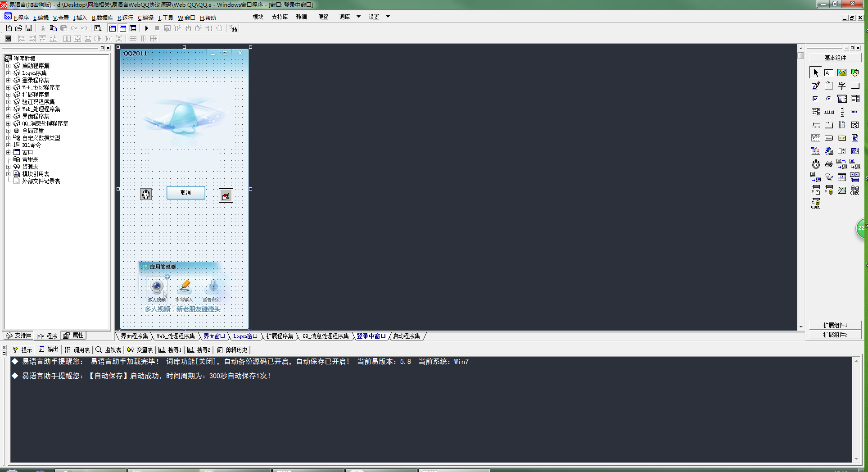Click the image component right of 取消 button
This screenshot has height=472, width=868.
(x=226, y=195)
